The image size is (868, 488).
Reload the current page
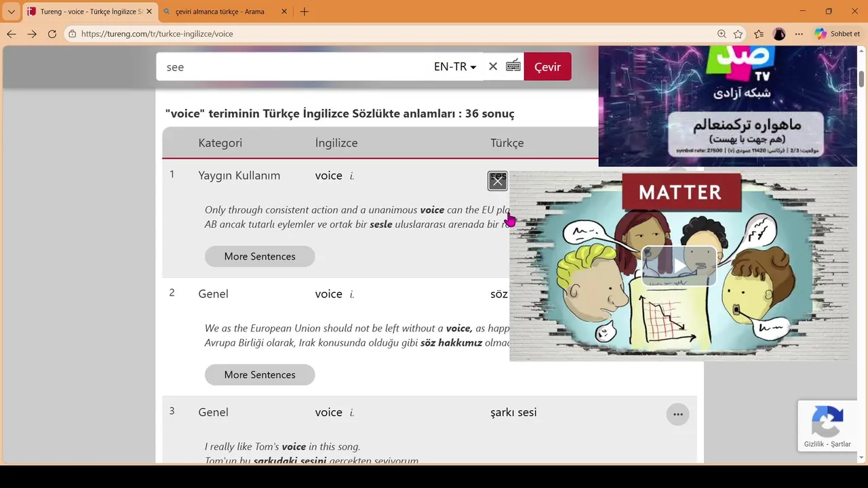[52, 34]
